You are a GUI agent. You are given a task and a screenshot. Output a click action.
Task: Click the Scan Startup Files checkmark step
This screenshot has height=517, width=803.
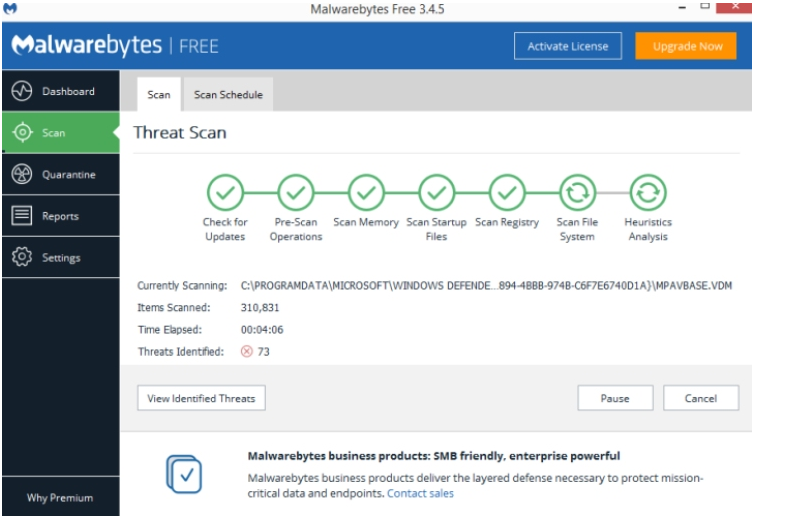pyautogui.click(x=436, y=193)
